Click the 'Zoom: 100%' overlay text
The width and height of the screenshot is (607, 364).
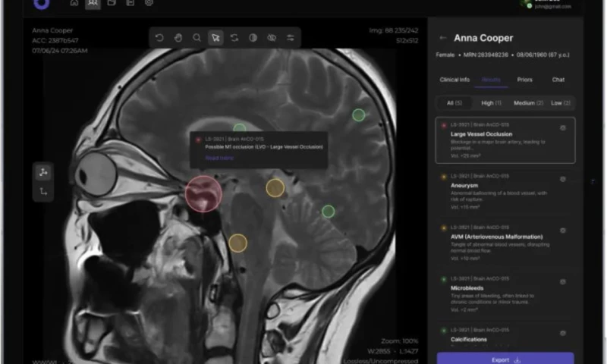tap(400, 341)
